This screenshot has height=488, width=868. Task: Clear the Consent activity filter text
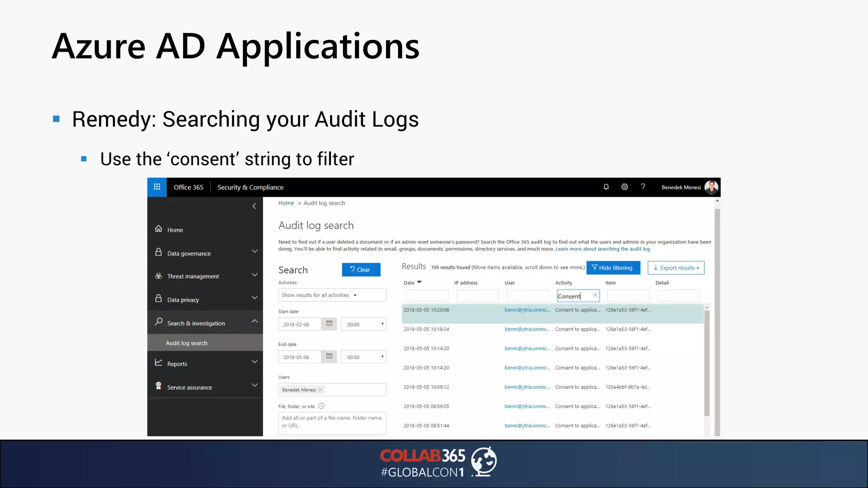595,295
